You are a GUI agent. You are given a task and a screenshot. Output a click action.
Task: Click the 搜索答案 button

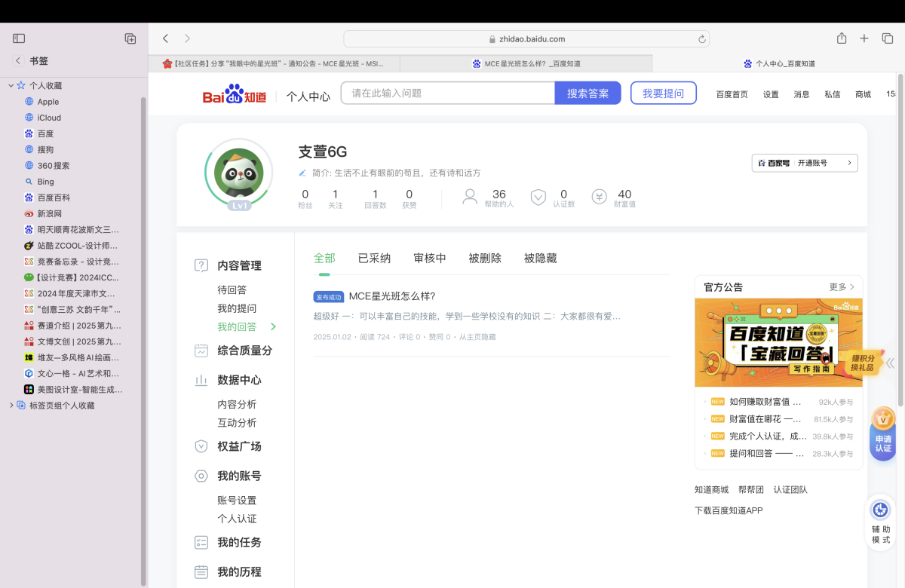[x=588, y=93]
